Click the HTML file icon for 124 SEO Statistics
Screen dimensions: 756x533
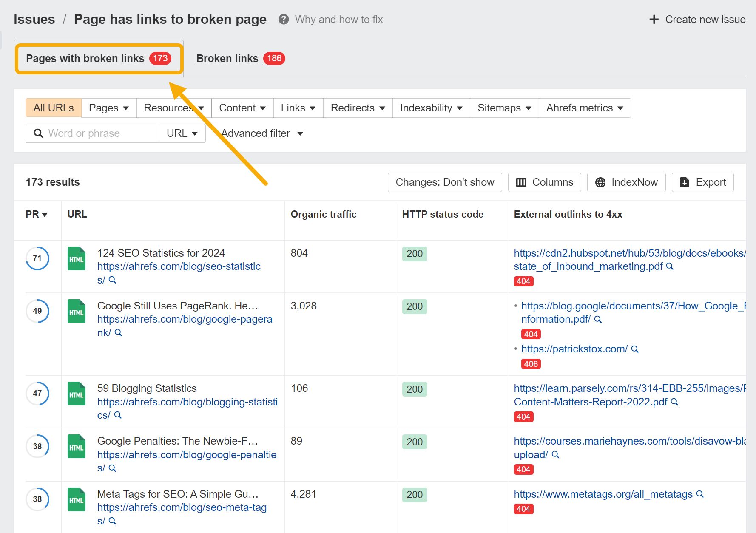pyautogui.click(x=76, y=258)
